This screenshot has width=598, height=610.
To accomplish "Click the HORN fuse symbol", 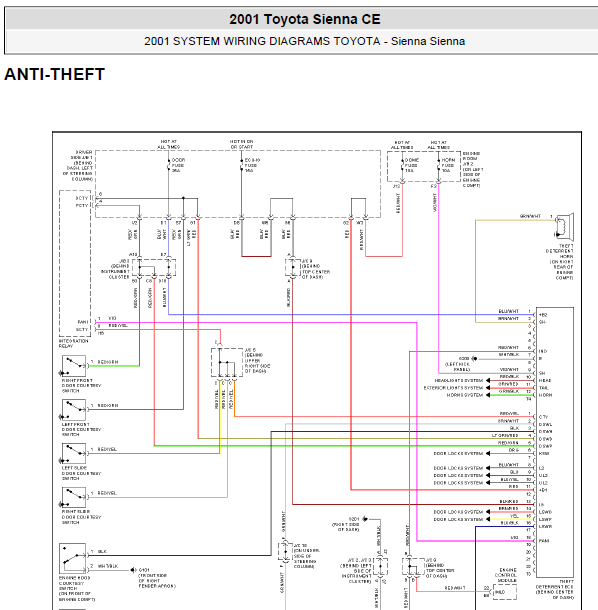I will coord(438,165).
